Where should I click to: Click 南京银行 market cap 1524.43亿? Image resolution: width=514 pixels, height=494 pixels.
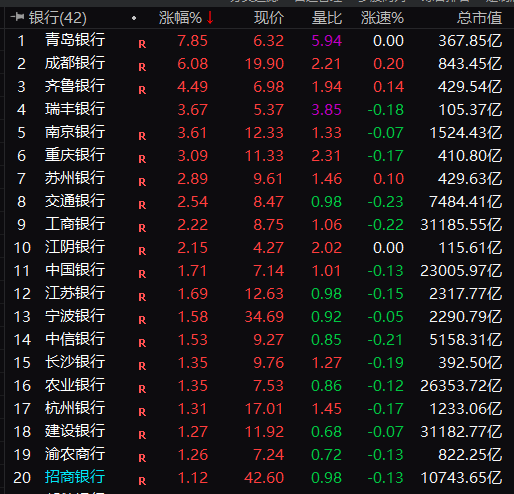466,133
